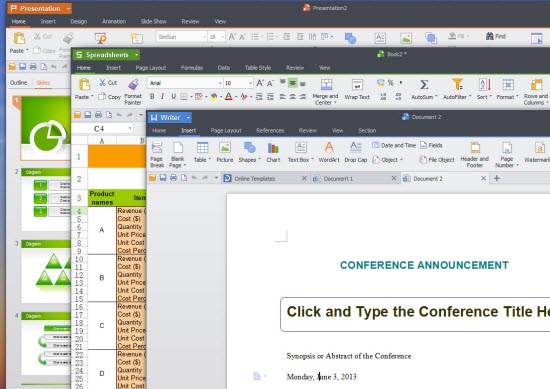The width and height of the screenshot is (550, 389).
Task: Open Animation tab in Presentation
Action: [114, 21]
